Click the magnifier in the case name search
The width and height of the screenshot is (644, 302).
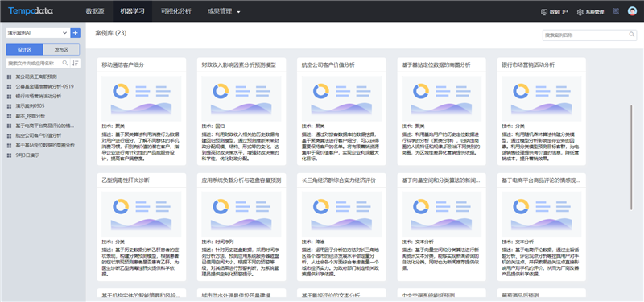[x=632, y=35]
